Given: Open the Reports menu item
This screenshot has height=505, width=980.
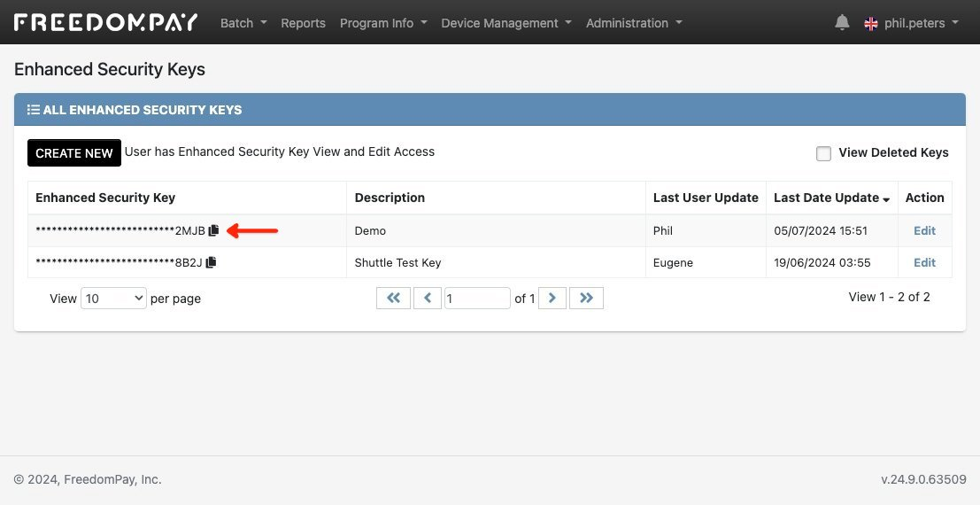Looking at the screenshot, I should point(303,23).
